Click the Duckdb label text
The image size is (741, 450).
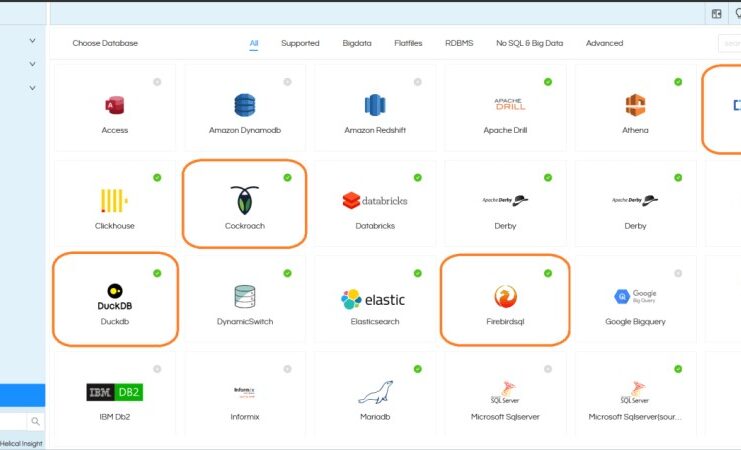coord(114,321)
